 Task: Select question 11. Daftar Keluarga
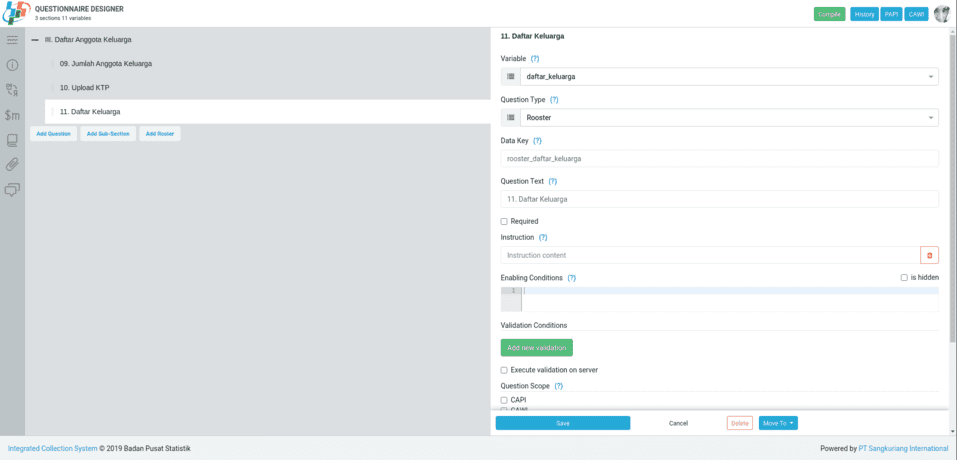pos(268,112)
